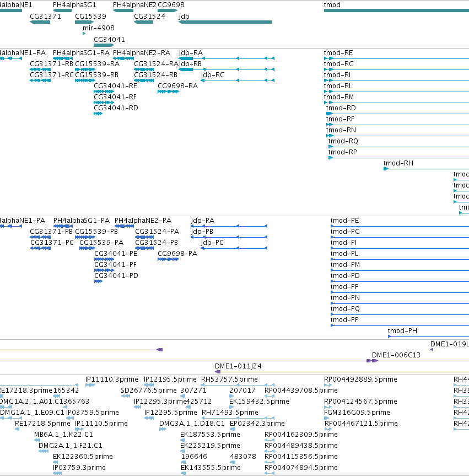Click the PH4alphaSG1 gene label

74,5
